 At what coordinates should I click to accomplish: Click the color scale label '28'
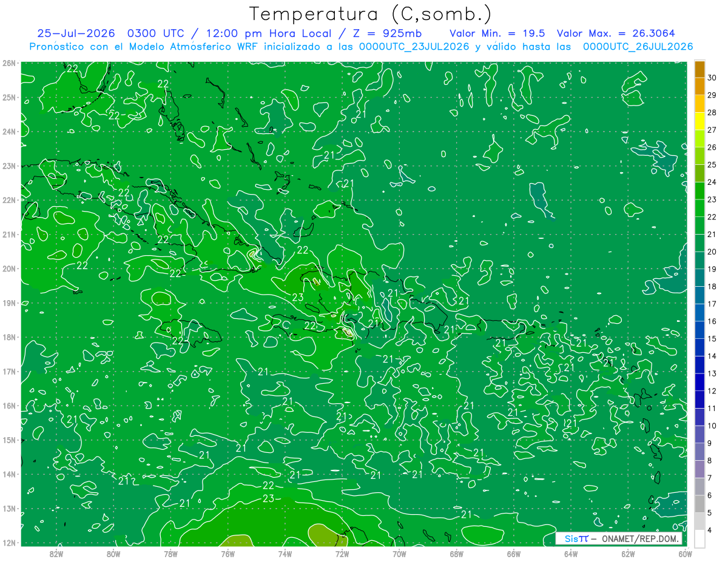click(712, 113)
